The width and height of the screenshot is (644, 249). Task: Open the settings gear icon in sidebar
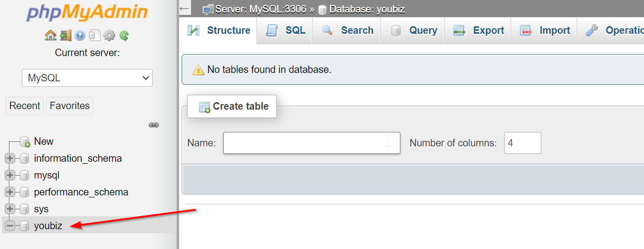[109, 36]
